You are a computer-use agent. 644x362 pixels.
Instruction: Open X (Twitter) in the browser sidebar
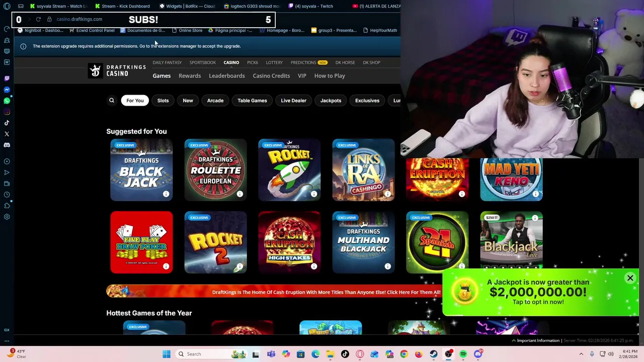tap(7, 134)
